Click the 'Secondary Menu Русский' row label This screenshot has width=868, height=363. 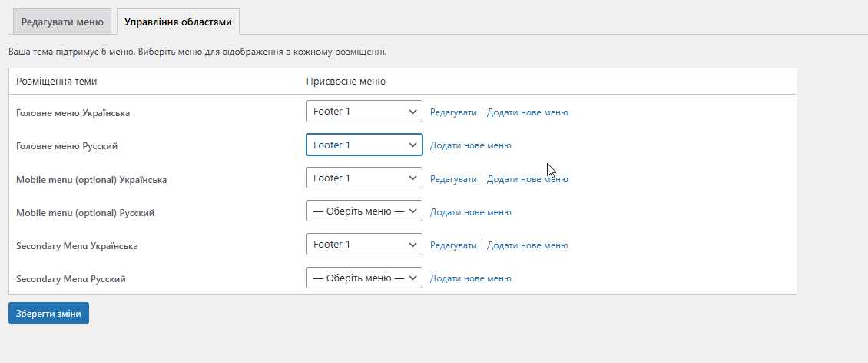pos(71,279)
